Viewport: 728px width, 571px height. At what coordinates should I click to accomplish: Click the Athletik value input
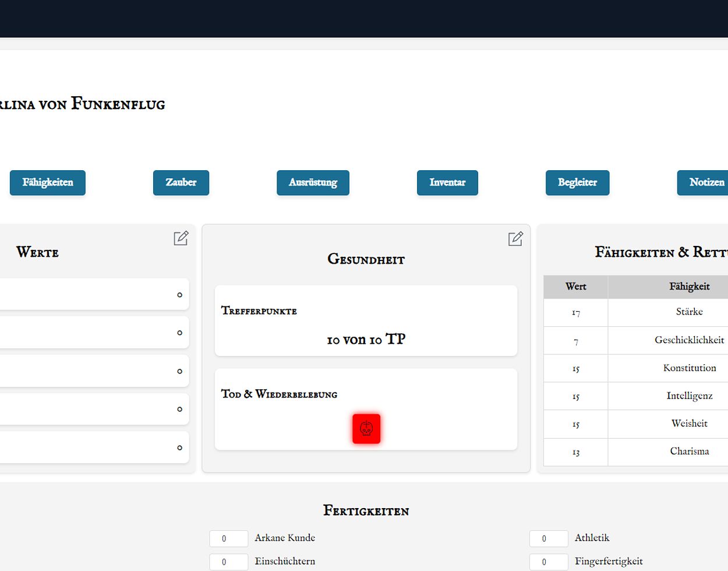click(x=548, y=538)
